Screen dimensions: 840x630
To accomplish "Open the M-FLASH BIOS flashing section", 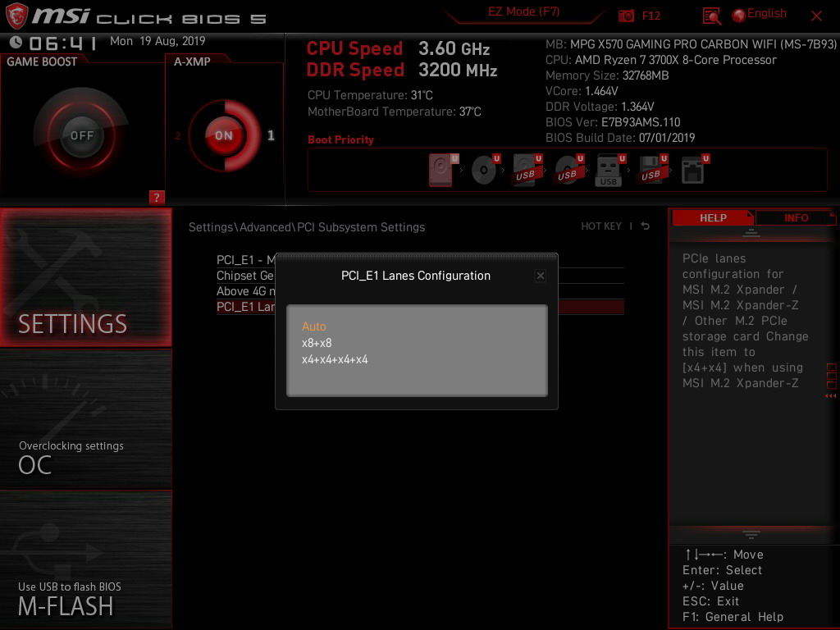I will pyautogui.click(x=85, y=559).
